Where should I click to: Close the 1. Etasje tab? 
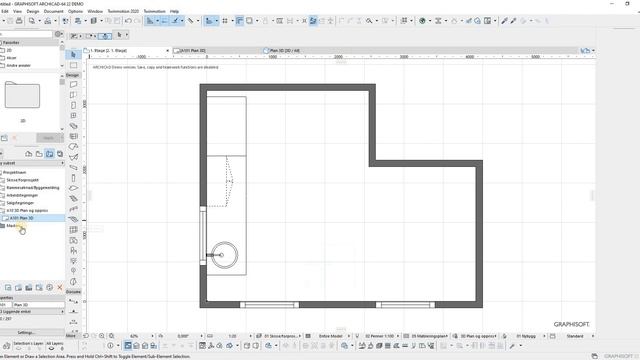pos(167,51)
